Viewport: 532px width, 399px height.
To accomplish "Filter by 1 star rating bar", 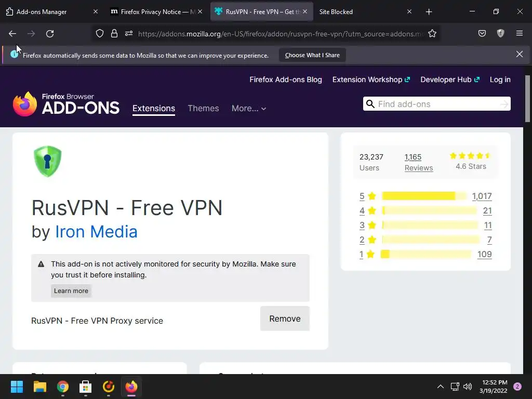I will pyautogui.click(x=426, y=254).
